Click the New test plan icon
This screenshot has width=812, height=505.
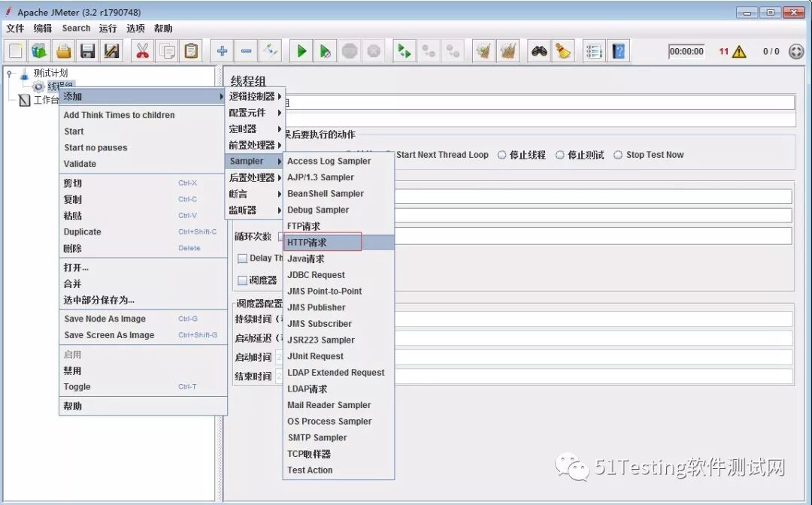tap(16, 50)
